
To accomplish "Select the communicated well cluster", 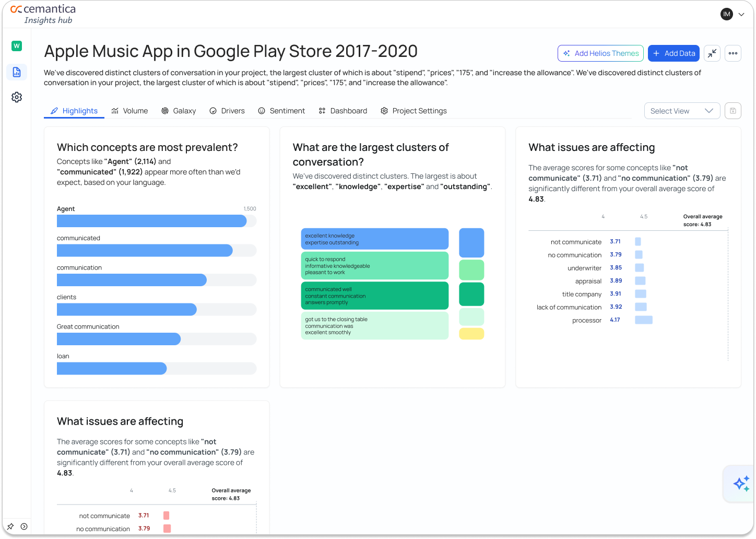I will (375, 296).
